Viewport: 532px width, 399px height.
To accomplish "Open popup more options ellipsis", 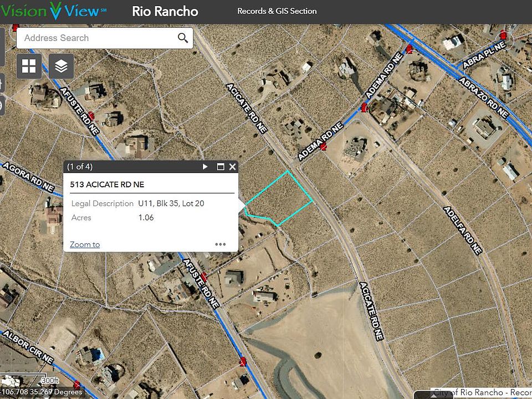I will pyautogui.click(x=220, y=244).
